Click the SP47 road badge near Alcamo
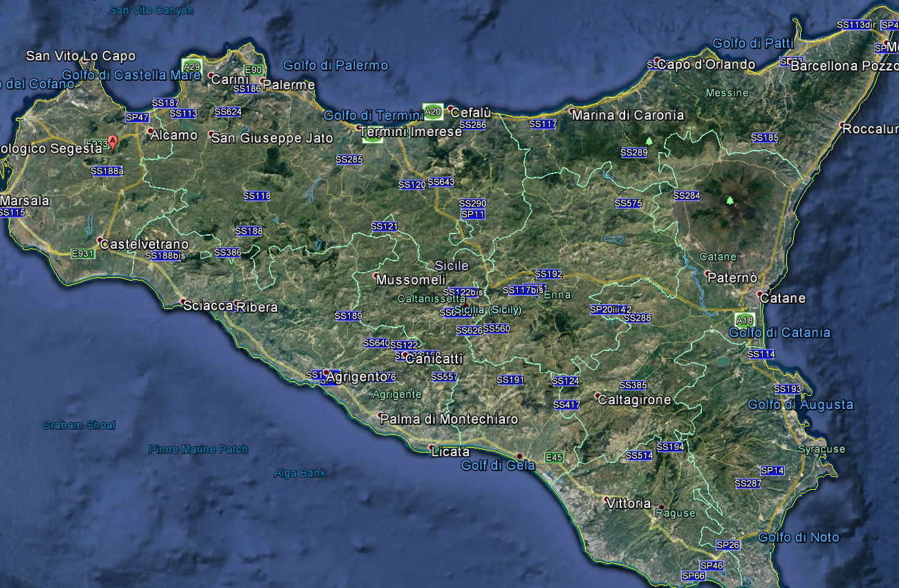The image size is (899, 588). coord(138,117)
